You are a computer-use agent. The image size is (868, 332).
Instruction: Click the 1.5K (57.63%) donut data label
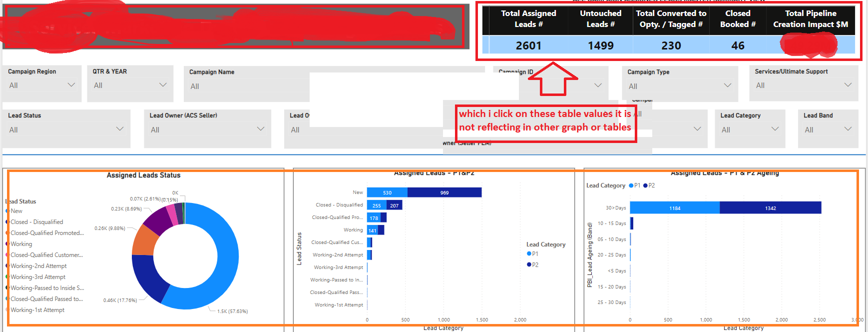[x=232, y=311]
